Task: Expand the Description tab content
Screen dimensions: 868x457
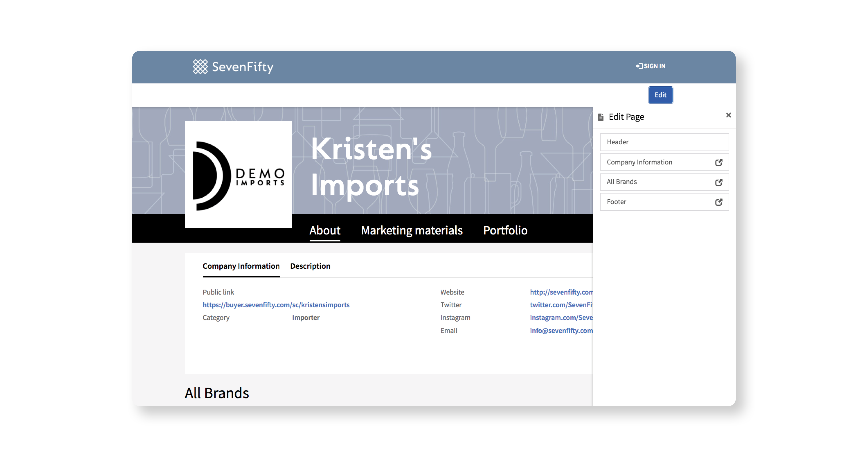Action: pos(310,266)
